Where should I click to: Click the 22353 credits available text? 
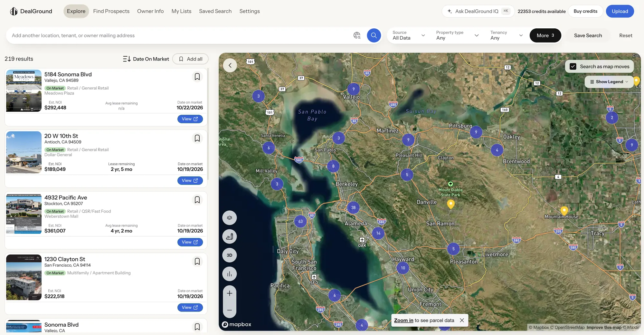coord(541,11)
